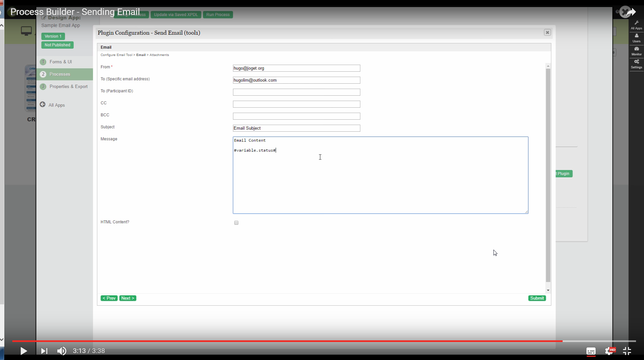Toggle subtitles/closed captions
The height and width of the screenshot is (360, 644).
pos(591,351)
